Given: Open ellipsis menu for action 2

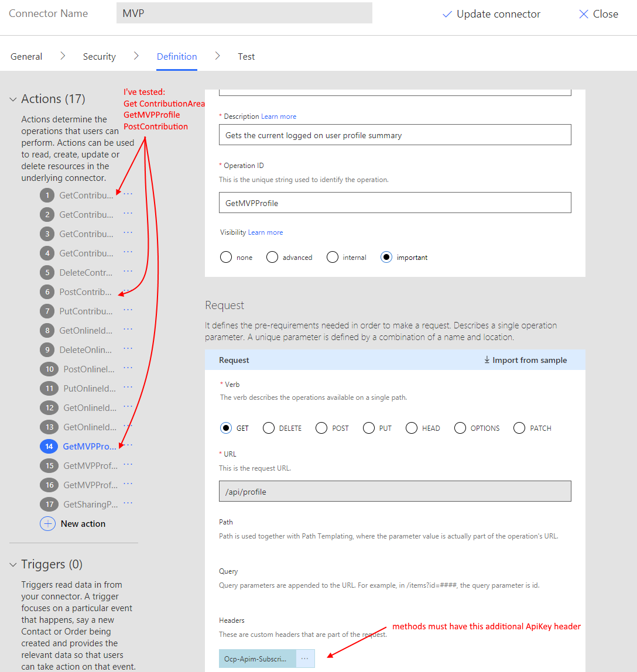Looking at the screenshot, I should pyautogui.click(x=128, y=214).
